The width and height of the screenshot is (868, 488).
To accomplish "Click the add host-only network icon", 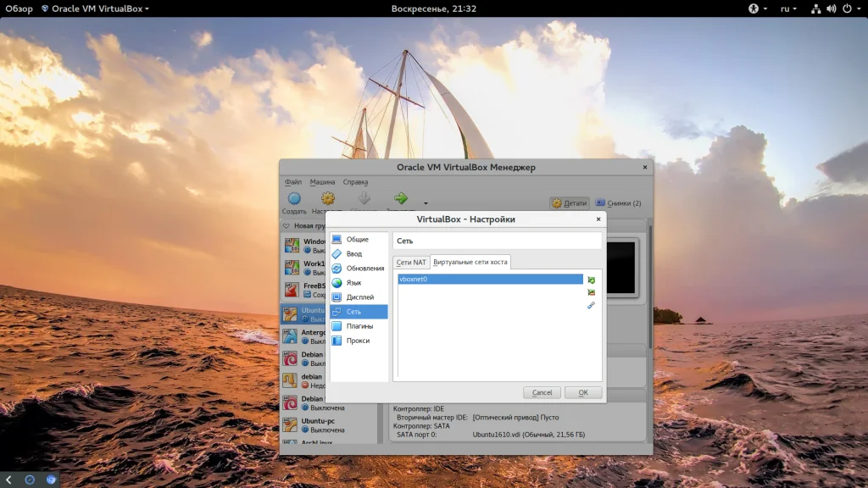I will click(591, 280).
